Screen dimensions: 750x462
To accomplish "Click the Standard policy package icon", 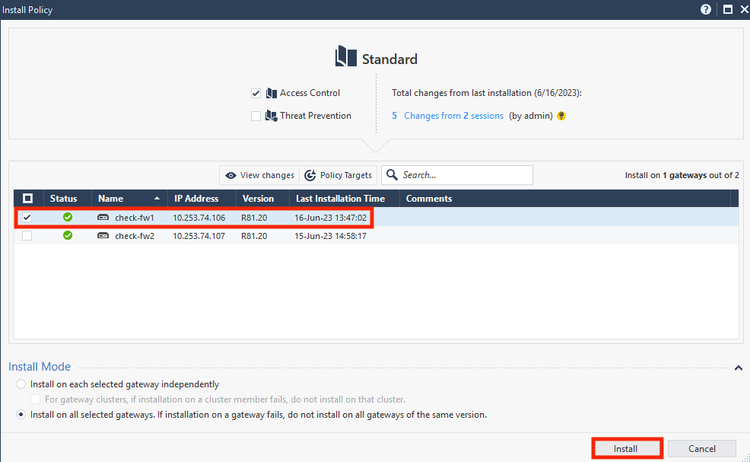I will tap(346, 56).
